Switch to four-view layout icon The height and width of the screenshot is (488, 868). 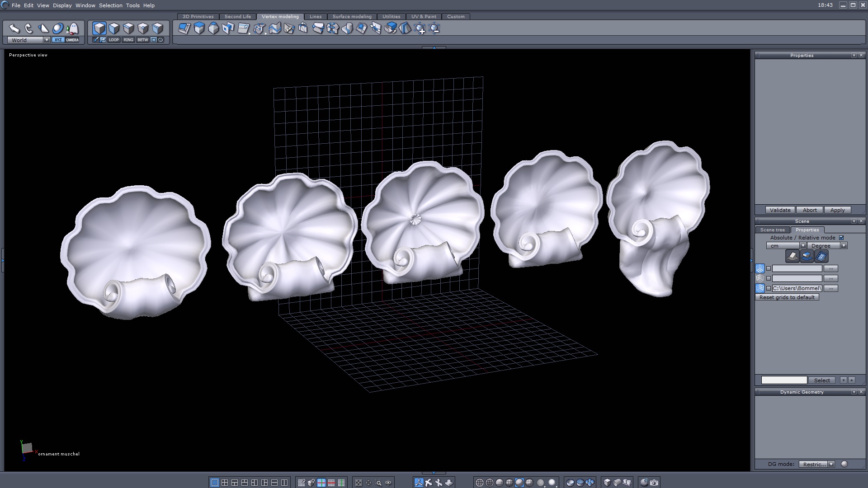point(225,483)
